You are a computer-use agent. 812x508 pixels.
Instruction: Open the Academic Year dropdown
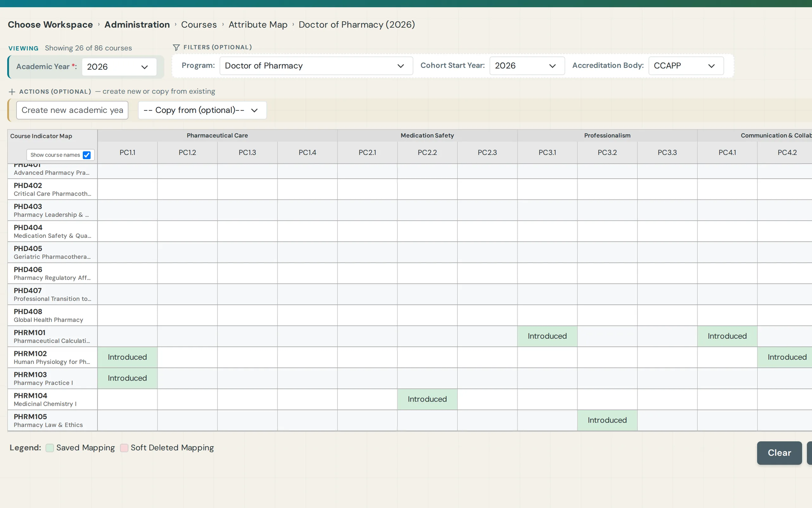pyautogui.click(x=119, y=67)
